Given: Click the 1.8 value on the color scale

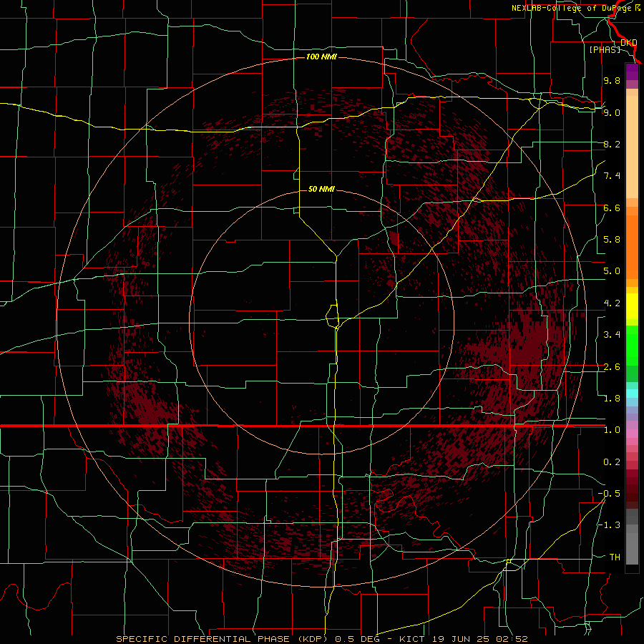Looking at the screenshot, I should click(612, 399).
